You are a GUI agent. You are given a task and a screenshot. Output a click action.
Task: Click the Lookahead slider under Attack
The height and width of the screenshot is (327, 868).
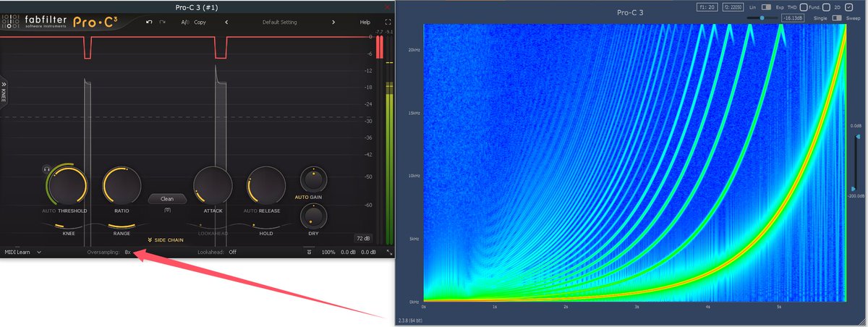213,226
